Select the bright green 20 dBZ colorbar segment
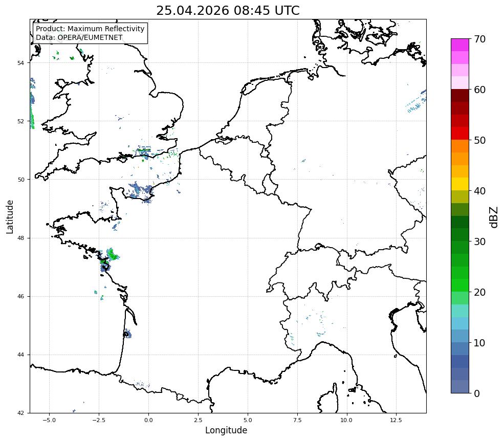504x440 pixels. click(460, 285)
